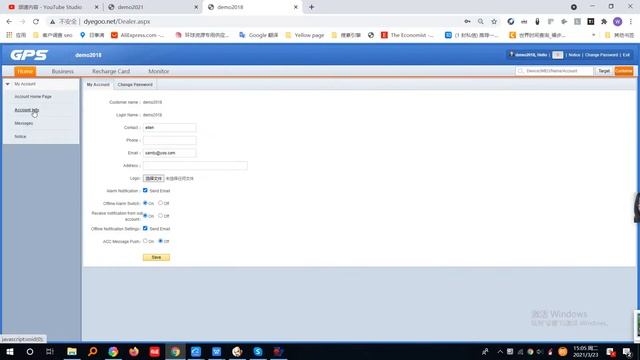Open a new browser tab
Screen dimensions: 640x360
pyautogui.click(x=311, y=7)
